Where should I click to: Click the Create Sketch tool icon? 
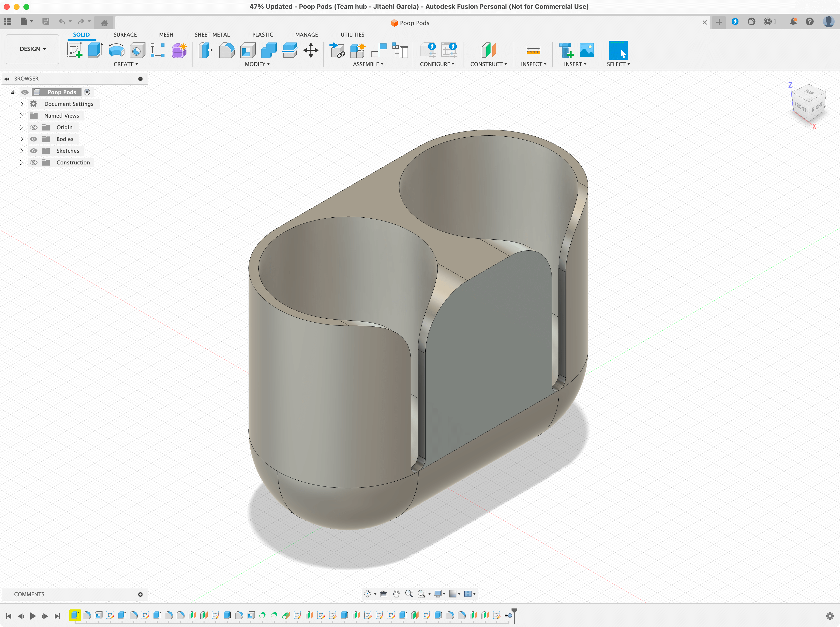click(x=74, y=50)
